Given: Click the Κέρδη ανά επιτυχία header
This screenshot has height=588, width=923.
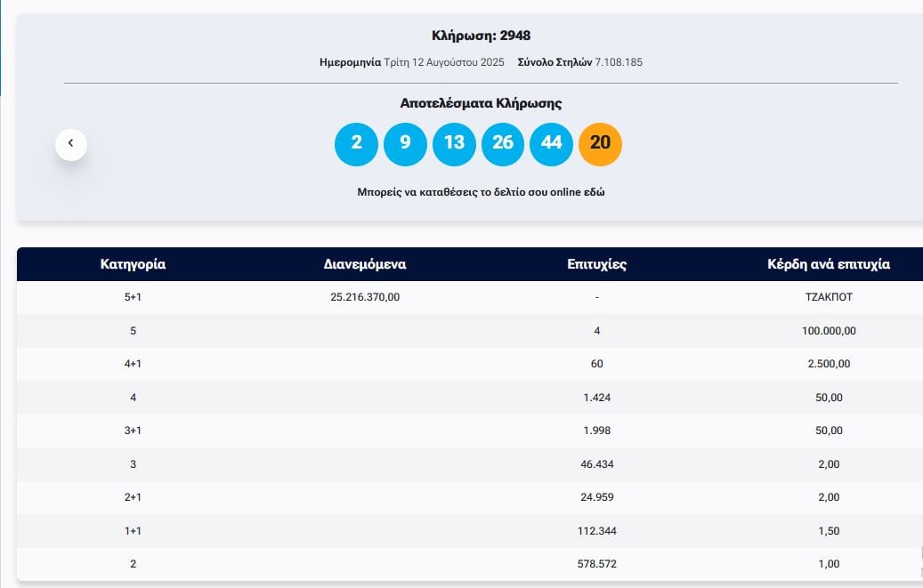Looking at the screenshot, I should [829, 264].
